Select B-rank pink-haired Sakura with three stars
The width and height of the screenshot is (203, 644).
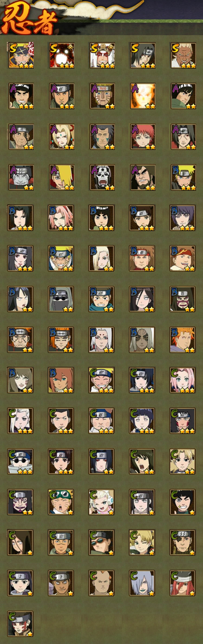pos(61,218)
